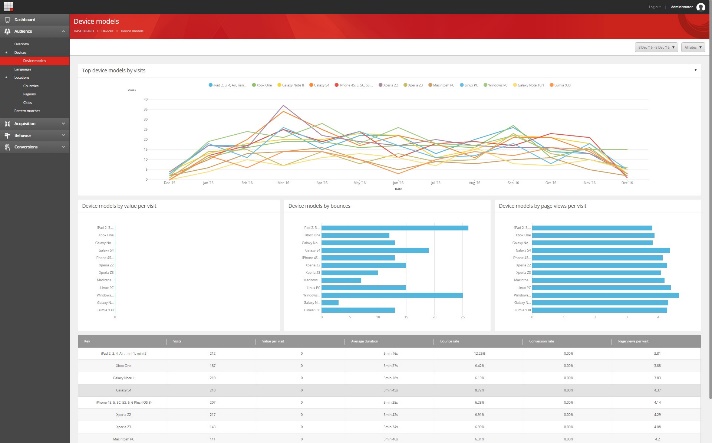Click the Windows PC bar in the bounces chart

[x=392, y=295]
